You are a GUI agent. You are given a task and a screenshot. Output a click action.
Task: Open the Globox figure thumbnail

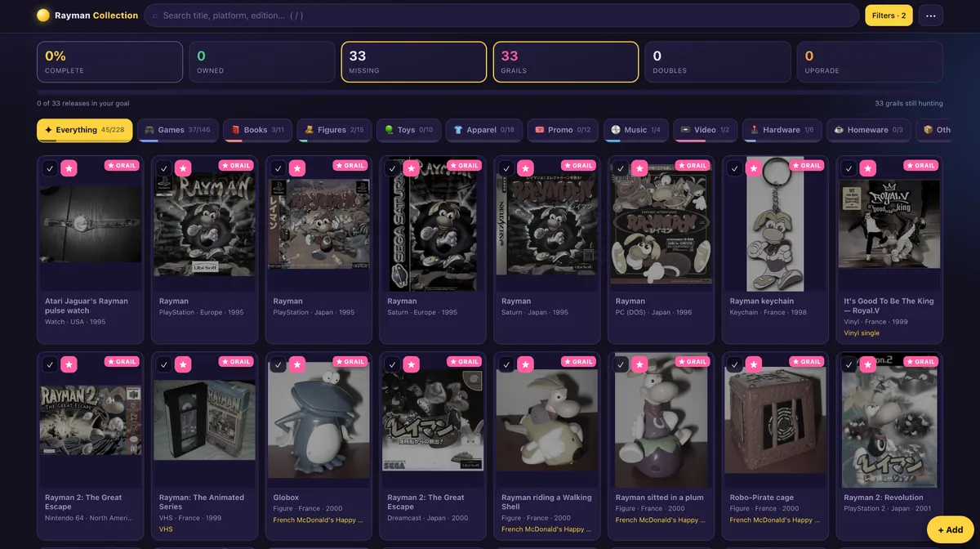(318, 421)
